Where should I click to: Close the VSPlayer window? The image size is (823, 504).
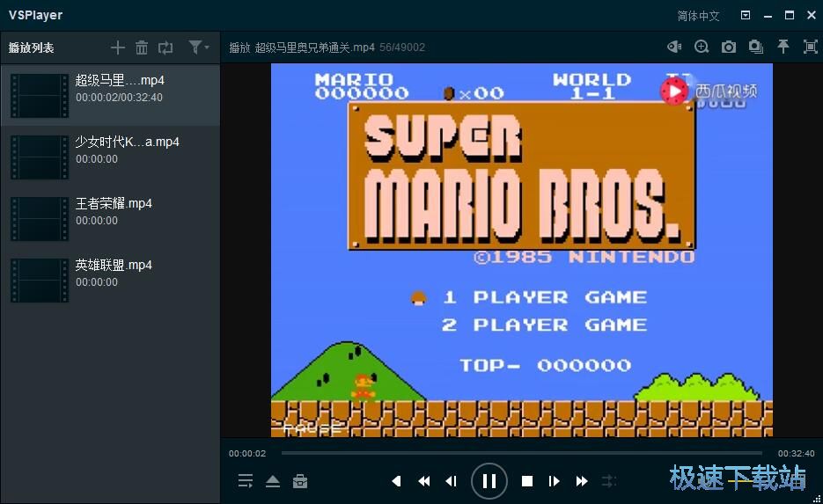(812, 15)
